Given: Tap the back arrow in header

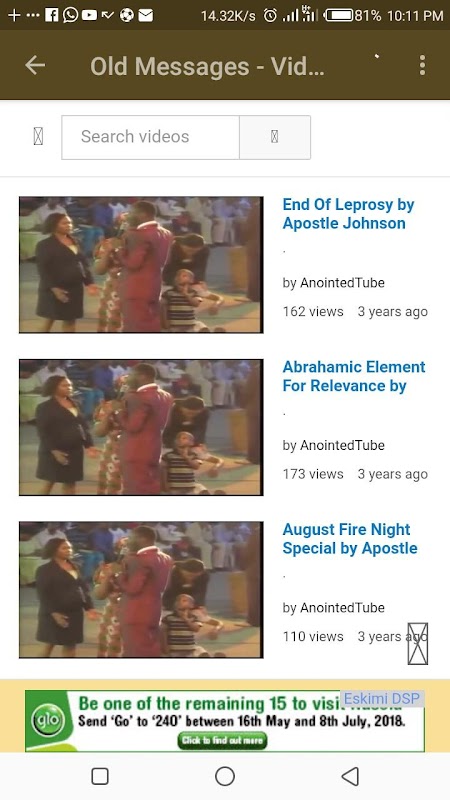Looking at the screenshot, I should 35,65.
